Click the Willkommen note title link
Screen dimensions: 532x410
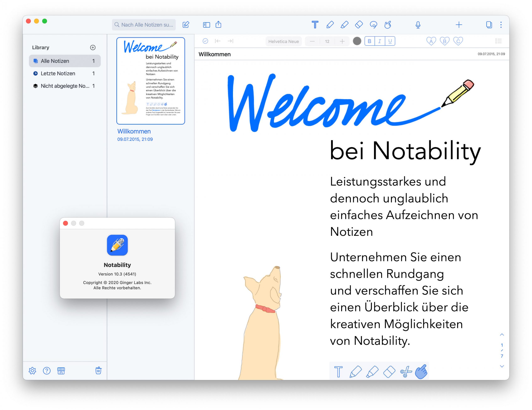tap(134, 131)
